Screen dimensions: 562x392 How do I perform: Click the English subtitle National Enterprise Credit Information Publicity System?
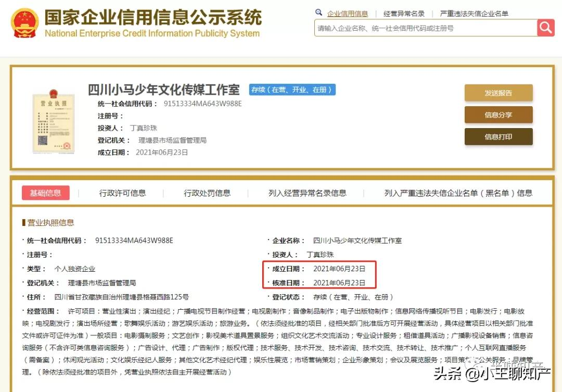(x=152, y=33)
